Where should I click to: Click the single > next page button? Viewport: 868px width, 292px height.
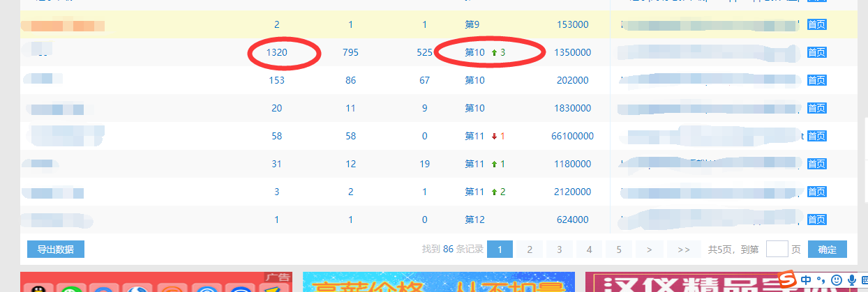650,249
